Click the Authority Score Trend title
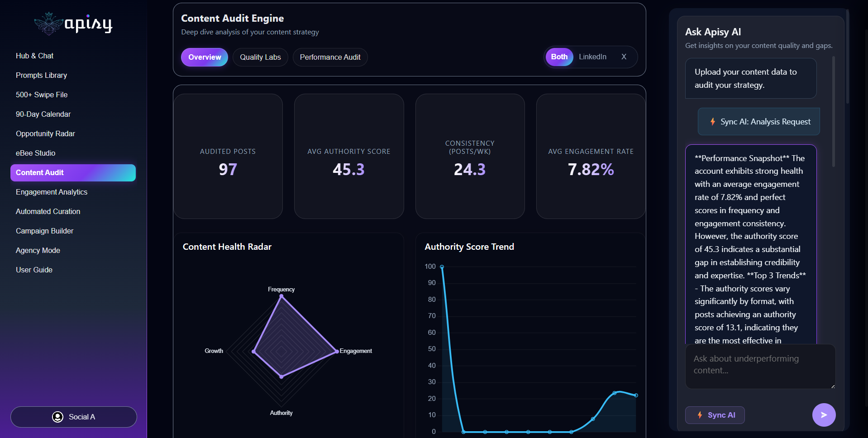 469,247
